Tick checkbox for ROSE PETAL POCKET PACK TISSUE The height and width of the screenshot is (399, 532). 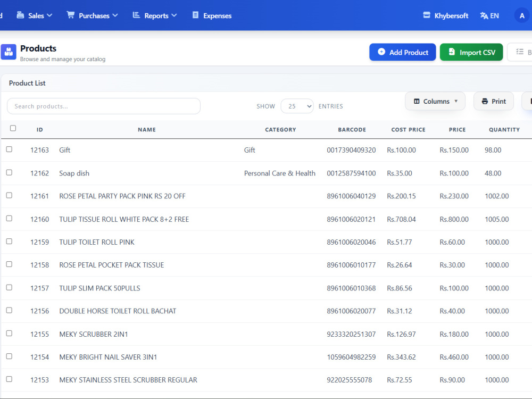9,264
